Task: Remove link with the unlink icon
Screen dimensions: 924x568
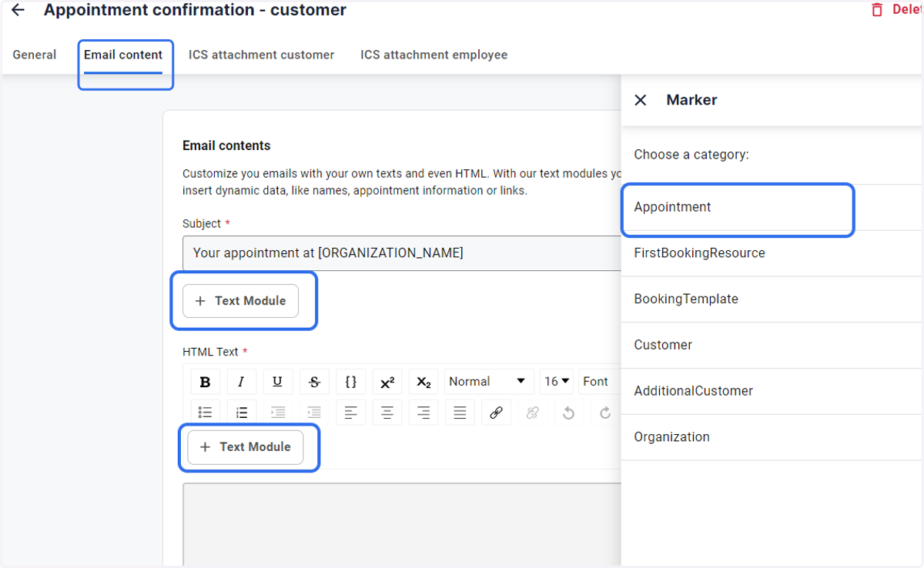Action: (x=532, y=413)
